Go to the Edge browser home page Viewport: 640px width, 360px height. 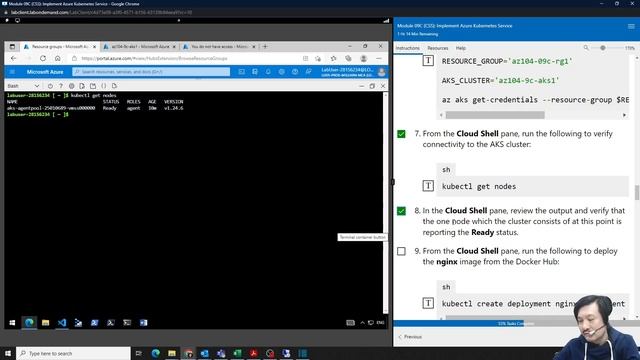point(58,58)
